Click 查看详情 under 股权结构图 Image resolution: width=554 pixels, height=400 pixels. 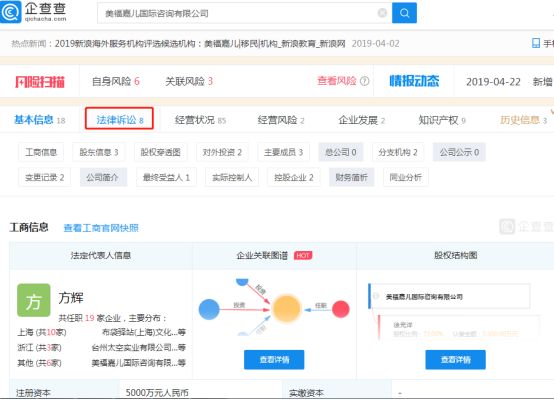[x=455, y=360]
